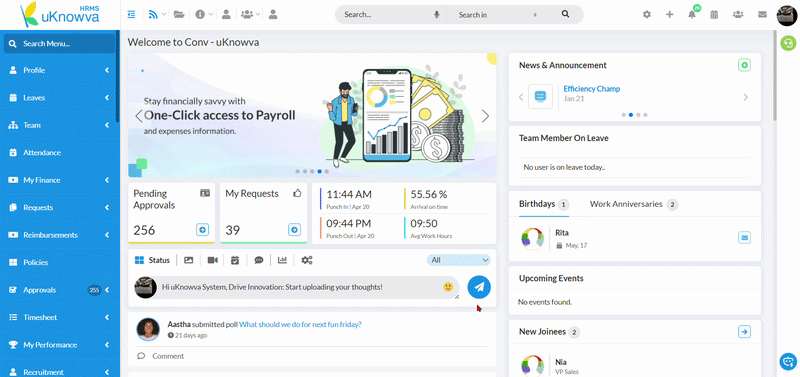Open settings gear icon in header

click(x=647, y=14)
